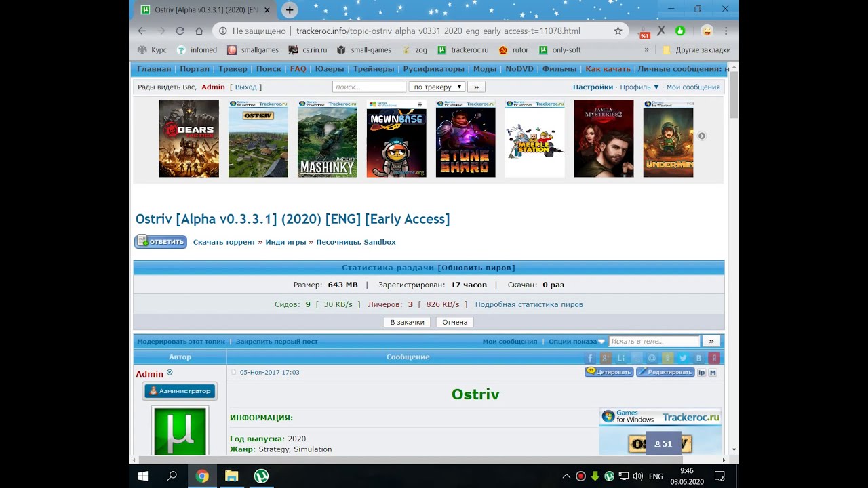
Task: Open the 'Подробная статистика пиров' link
Action: pyautogui.click(x=529, y=304)
